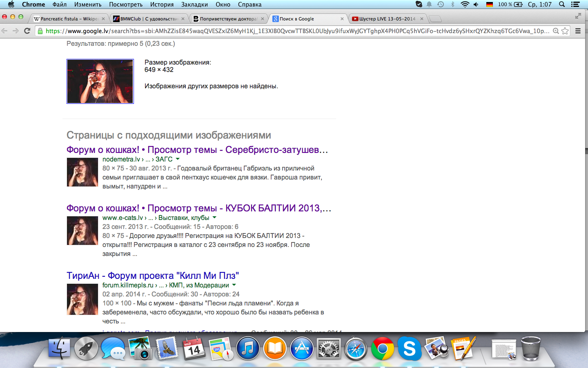Image resolution: width=588 pixels, height=368 pixels.
Task: Open Safari compass icon in Dock
Action: 356,348
